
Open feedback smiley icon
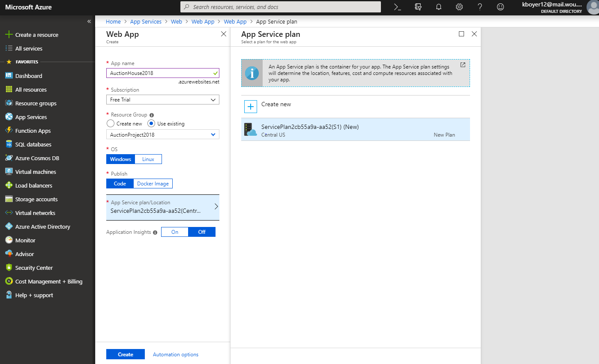[x=500, y=7]
